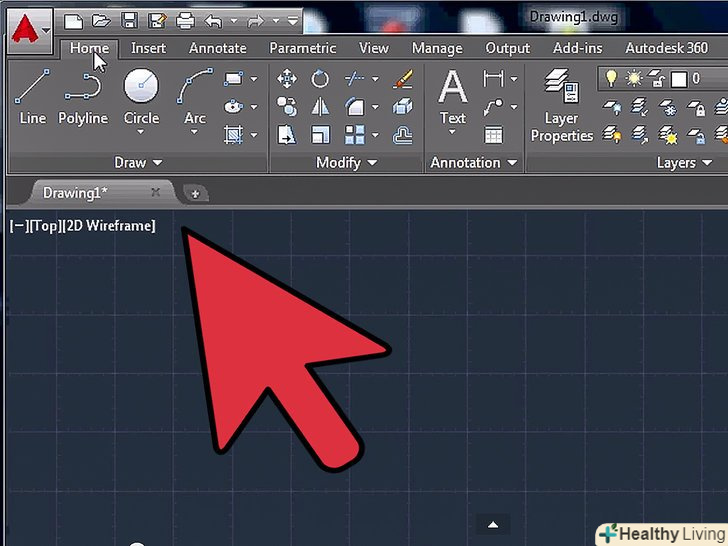This screenshot has height=546, width=728.
Task: Select the Leader annotation tool
Action: point(493,107)
